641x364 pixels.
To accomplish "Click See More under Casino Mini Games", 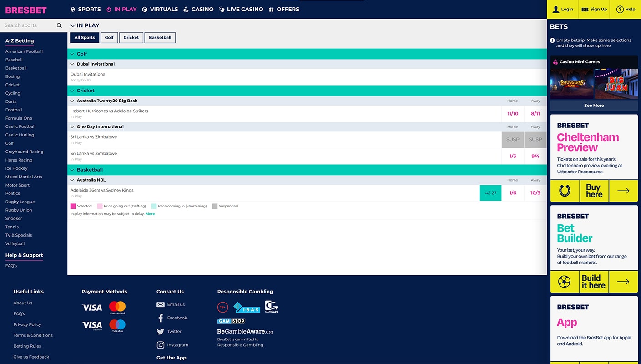I will [594, 106].
